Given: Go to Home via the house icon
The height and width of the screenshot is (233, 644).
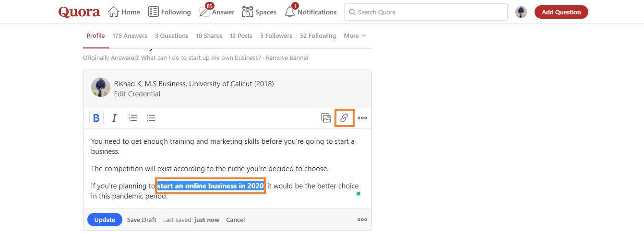Looking at the screenshot, I should click(114, 12).
